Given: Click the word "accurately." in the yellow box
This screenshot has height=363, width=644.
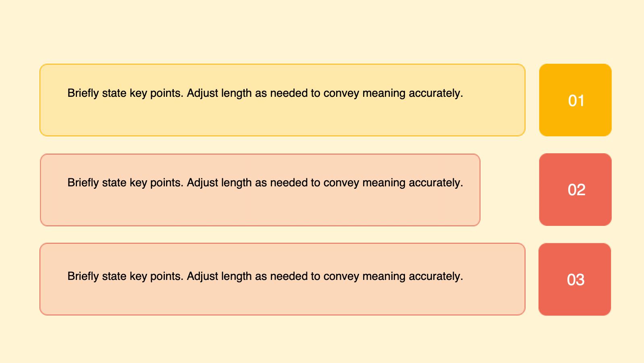Looking at the screenshot, I should pos(436,93).
